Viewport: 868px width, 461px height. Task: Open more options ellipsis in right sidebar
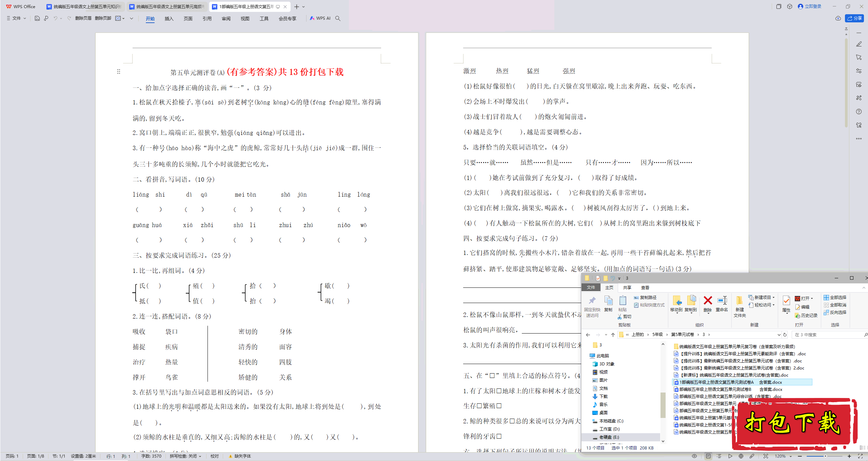pos(859,139)
